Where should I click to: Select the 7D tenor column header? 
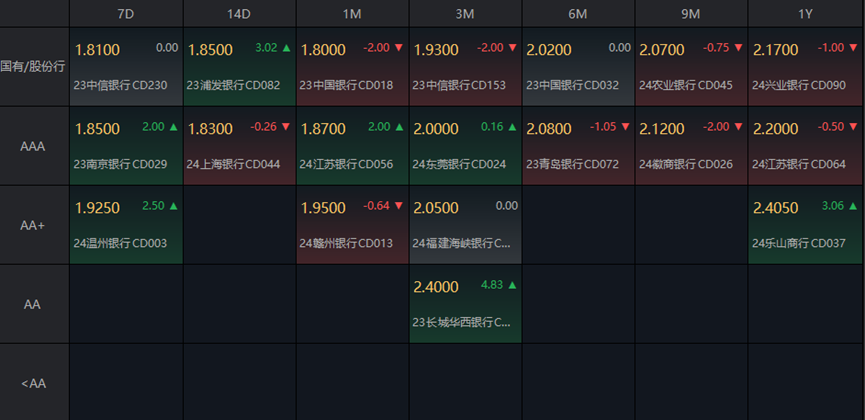point(126,13)
